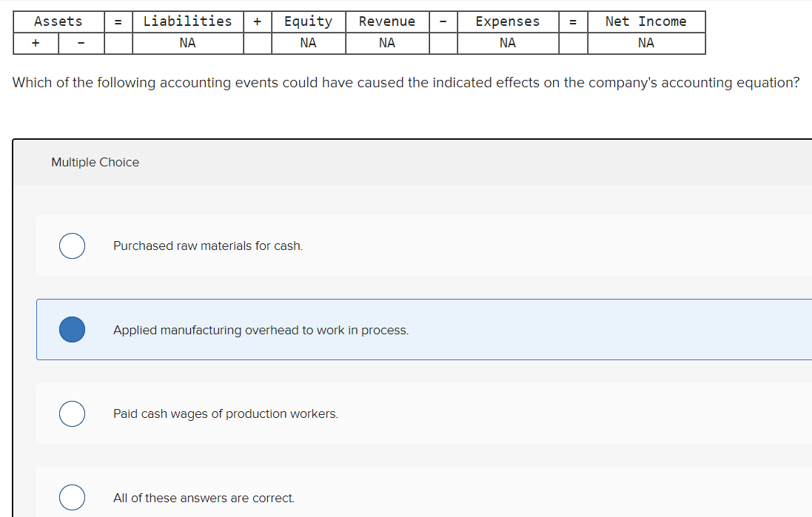812x517 pixels.
Task: Click the answer text 'Purchased raw materials for cash'
Action: (x=207, y=246)
